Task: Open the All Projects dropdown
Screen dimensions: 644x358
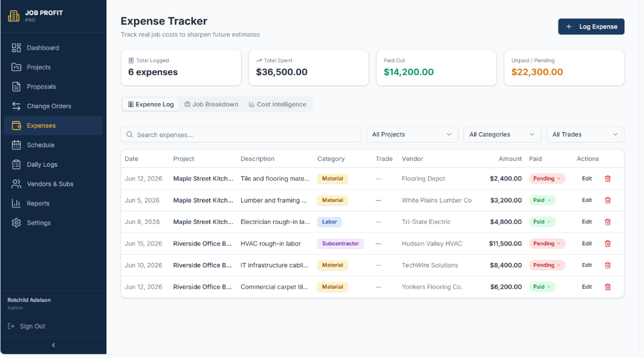Action: [412, 135]
